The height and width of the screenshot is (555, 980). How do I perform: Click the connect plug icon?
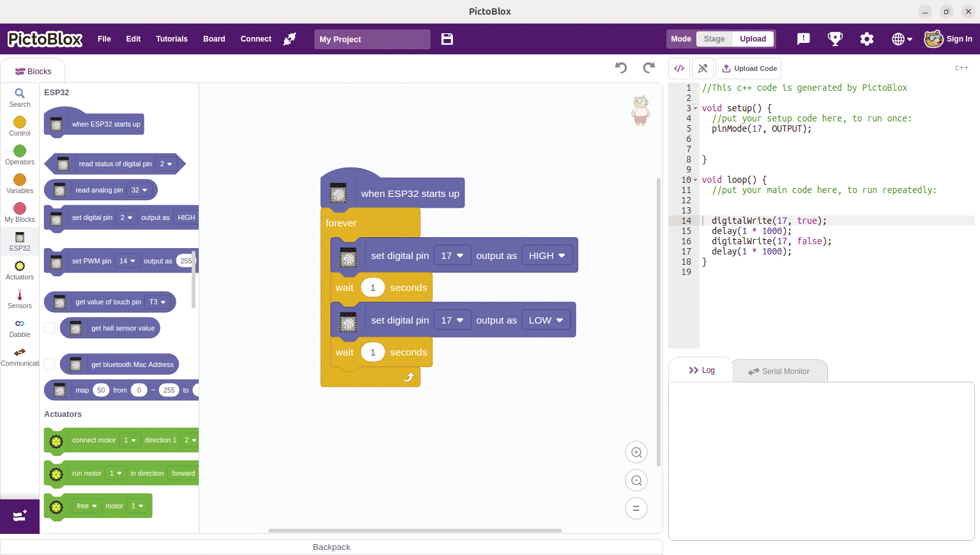tap(289, 39)
